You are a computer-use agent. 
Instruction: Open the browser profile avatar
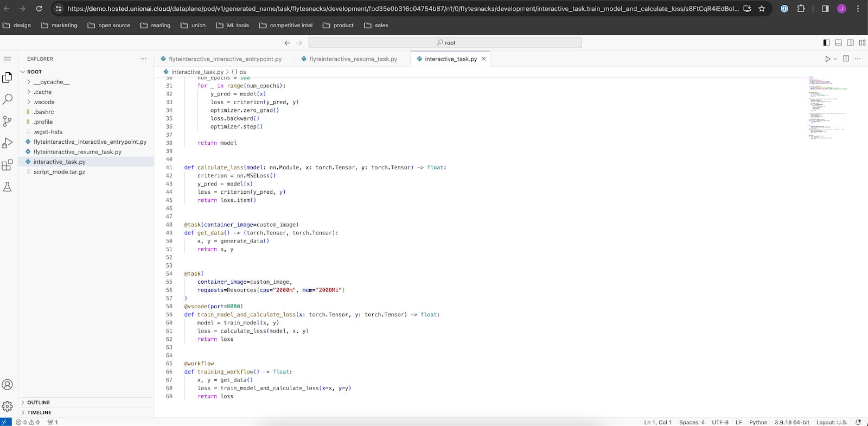point(841,9)
